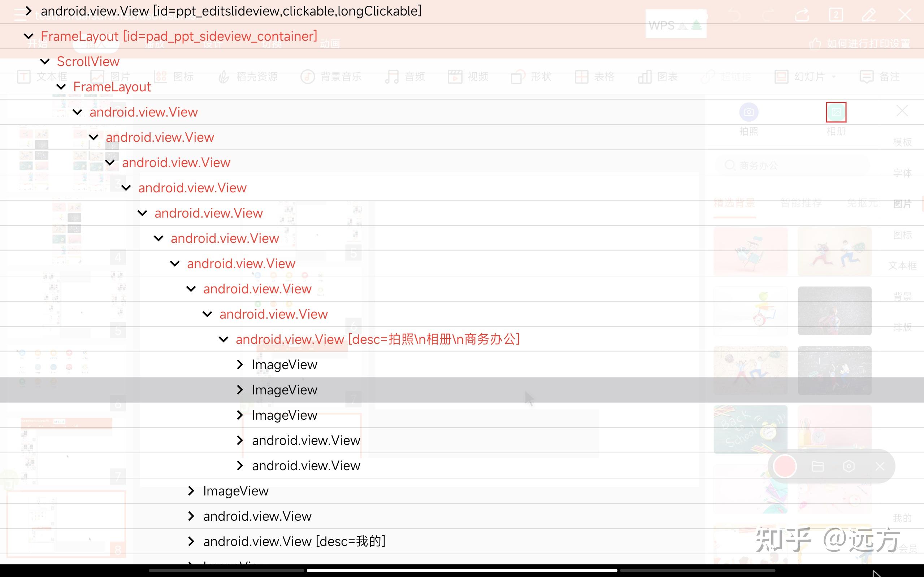Click the 视频 video insert icon
Image resolution: width=924 pixels, height=577 pixels.
[x=455, y=77]
